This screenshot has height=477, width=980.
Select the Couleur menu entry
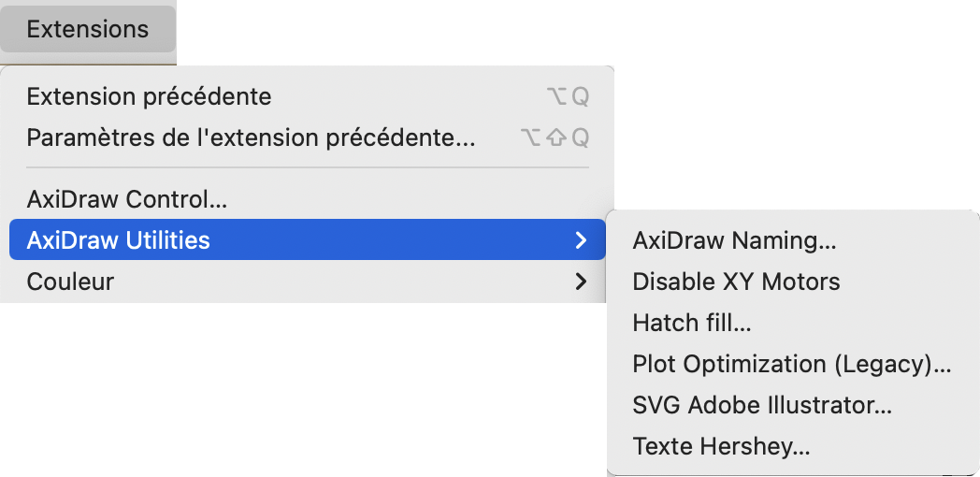(x=71, y=282)
